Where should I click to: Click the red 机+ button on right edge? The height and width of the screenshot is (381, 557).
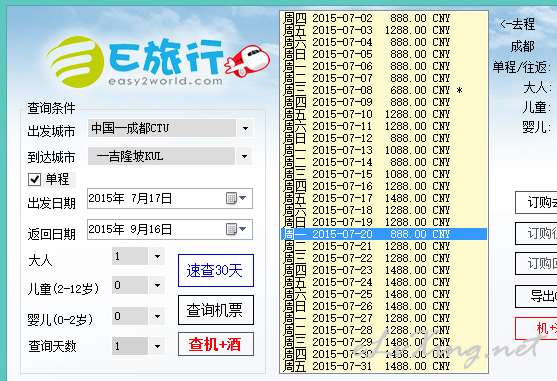pyautogui.click(x=536, y=328)
